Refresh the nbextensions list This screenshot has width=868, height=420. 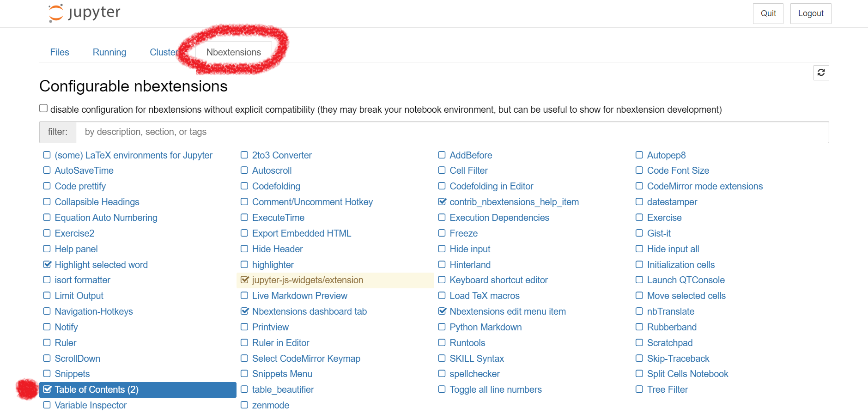click(821, 73)
